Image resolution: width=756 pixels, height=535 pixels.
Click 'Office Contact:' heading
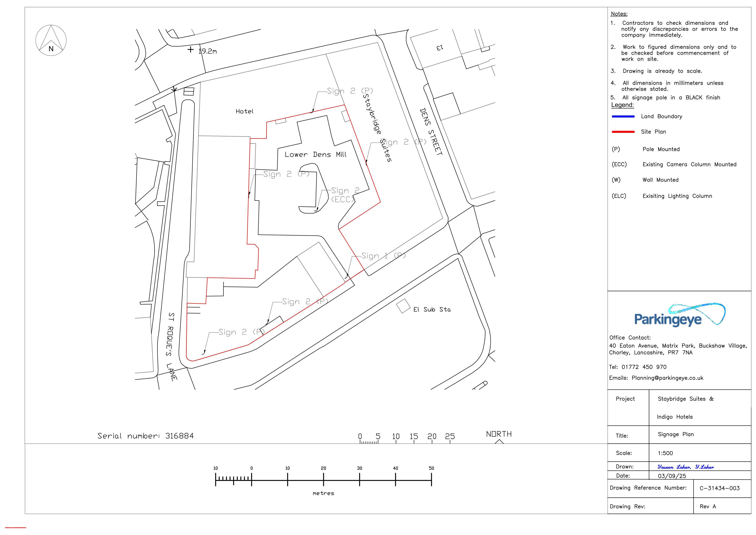pos(630,338)
